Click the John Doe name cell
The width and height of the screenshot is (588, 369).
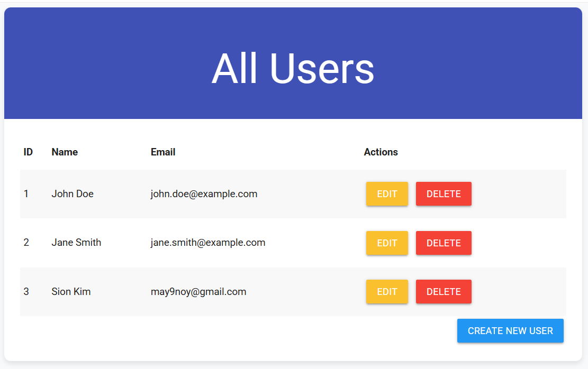(x=73, y=193)
